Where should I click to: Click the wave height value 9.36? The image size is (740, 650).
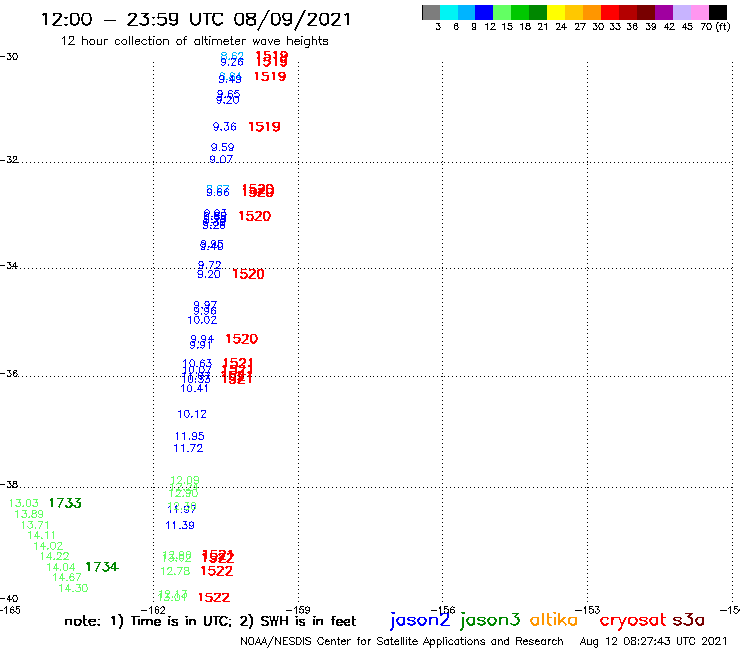click(225, 127)
